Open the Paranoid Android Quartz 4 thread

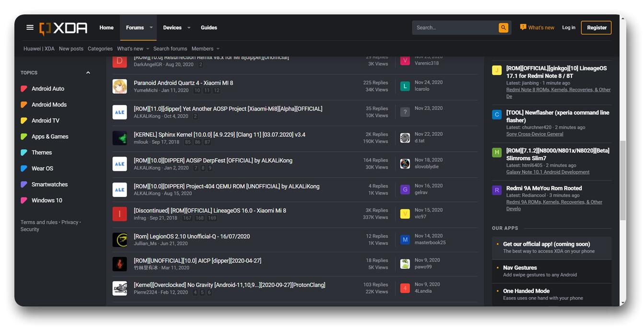(183, 83)
